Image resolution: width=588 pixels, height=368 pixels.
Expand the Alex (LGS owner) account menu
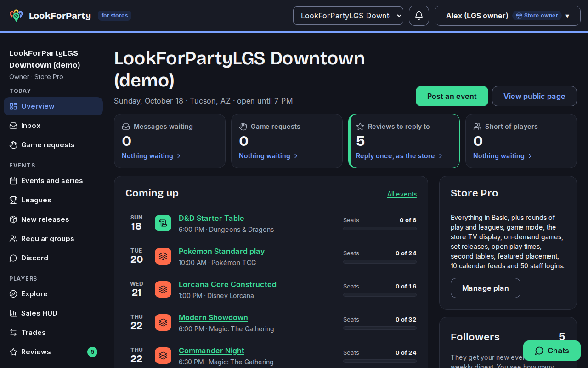(508, 16)
